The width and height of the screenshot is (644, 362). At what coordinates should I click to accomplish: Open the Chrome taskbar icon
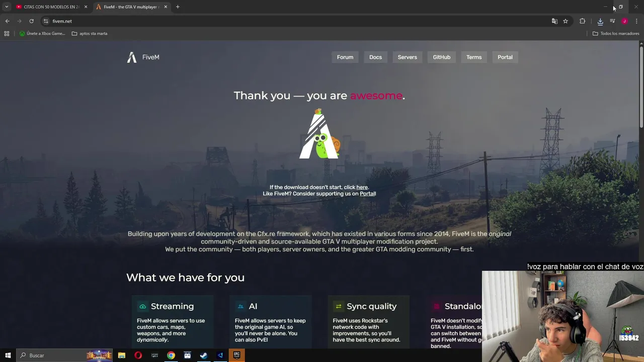point(171,355)
